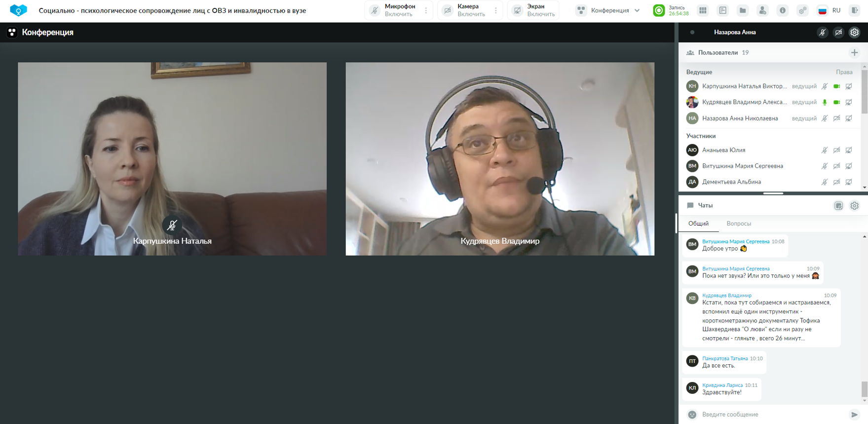
Task: Click Кривдина Лариса's КЛ avatar in chat
Action: (x=692, y=388)
